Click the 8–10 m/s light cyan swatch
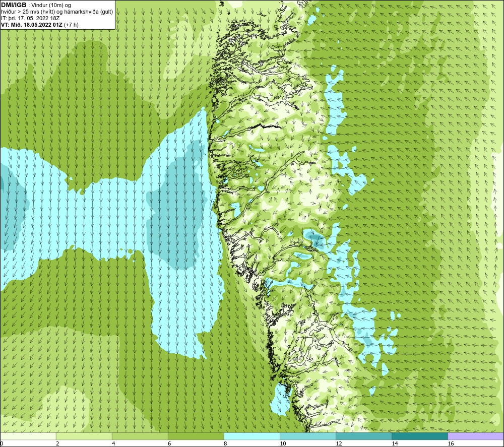 point(252,436)
